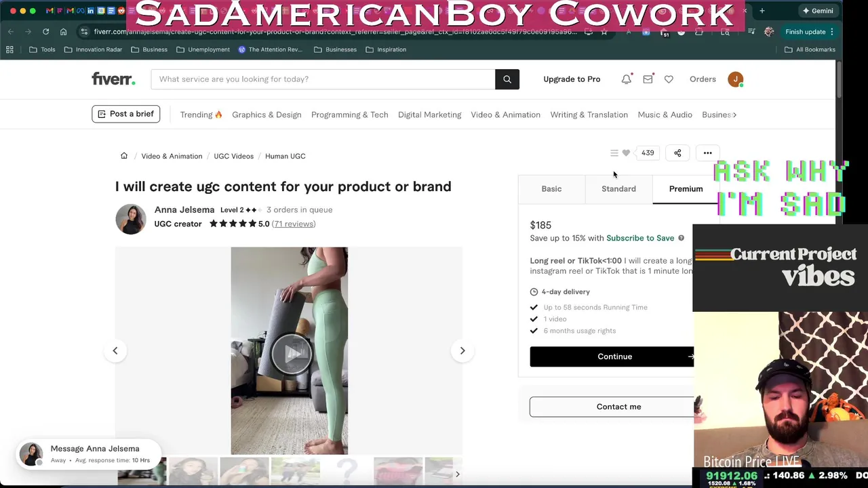This screenshot has height=488, width=868.
Task: Switch to the Standard package tab
Action: (618, 189)
